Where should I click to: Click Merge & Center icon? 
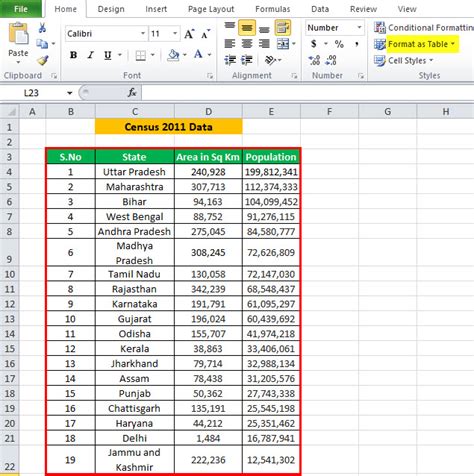(x=283, y=44)
